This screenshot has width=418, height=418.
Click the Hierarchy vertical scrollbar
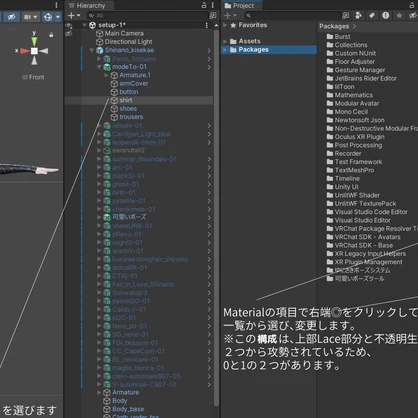pos(216,217)
